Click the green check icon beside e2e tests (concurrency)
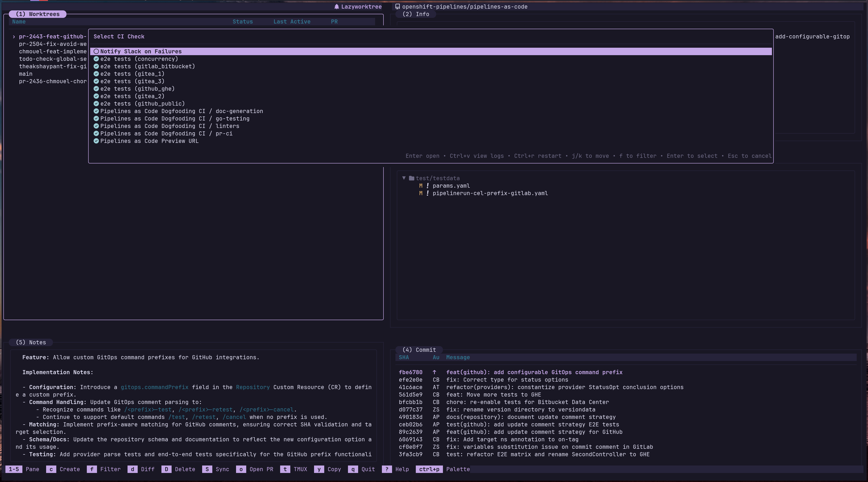 click(96, 59)
